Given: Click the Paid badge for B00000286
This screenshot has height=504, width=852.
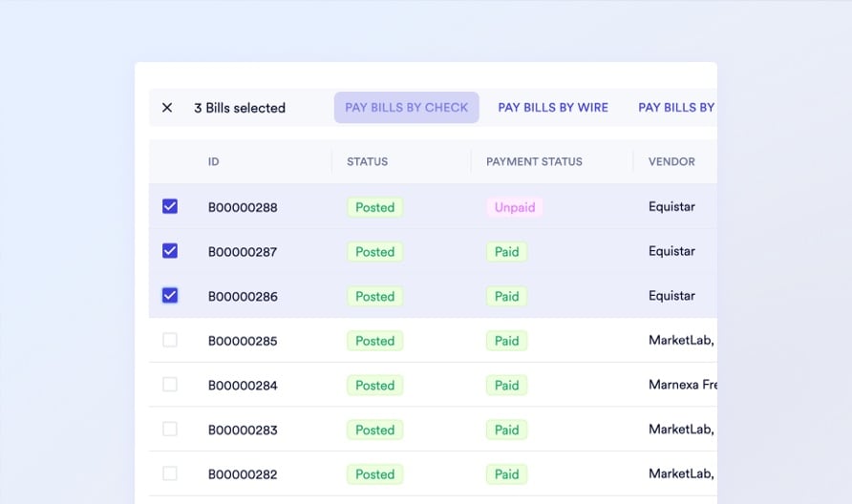Looking at the screenshot, I should pyautogui.click(x=506, y=296).
